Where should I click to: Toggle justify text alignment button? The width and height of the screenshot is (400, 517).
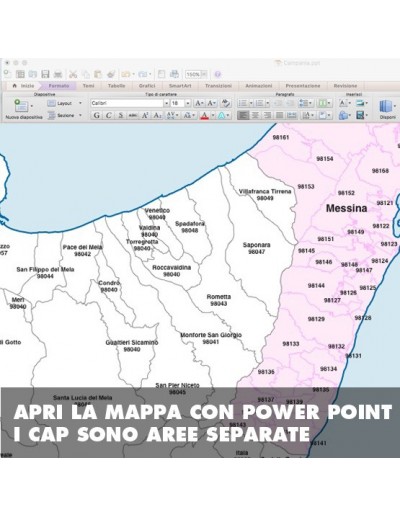point(279,115)
